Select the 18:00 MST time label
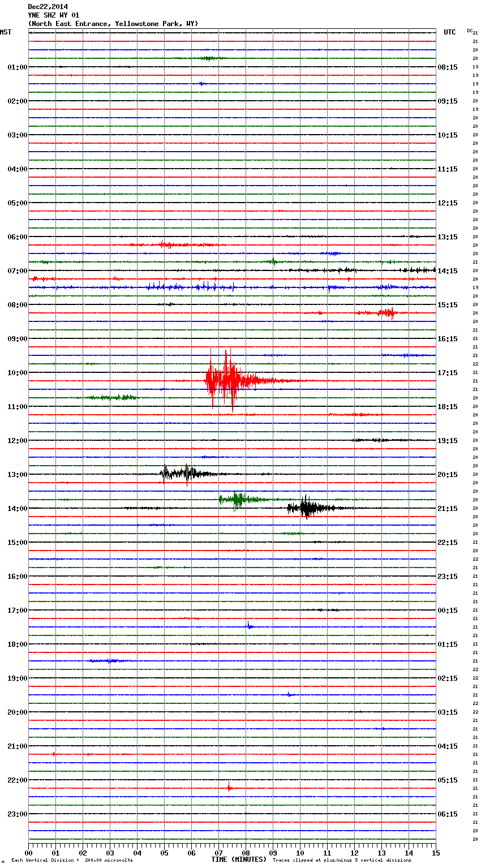 point(18,644)
